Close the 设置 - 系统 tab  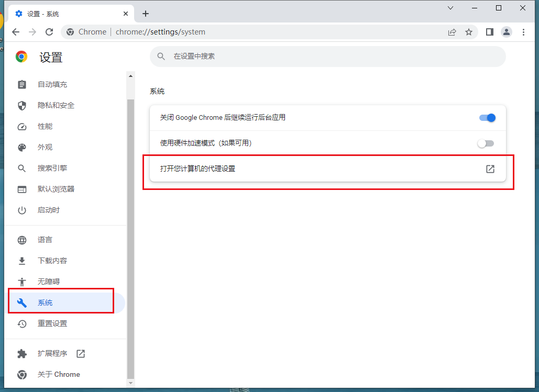[x=126, y=14]
